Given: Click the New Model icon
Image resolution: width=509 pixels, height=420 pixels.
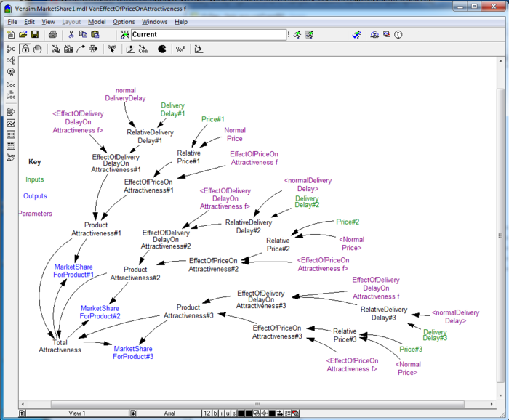Looking at the screenshot, I should pos(11,34).
